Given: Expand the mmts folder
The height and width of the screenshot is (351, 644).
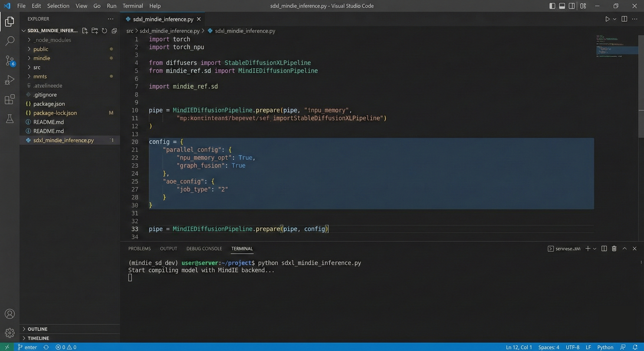Looking at the screenshot, I should (x=70, y=76).
